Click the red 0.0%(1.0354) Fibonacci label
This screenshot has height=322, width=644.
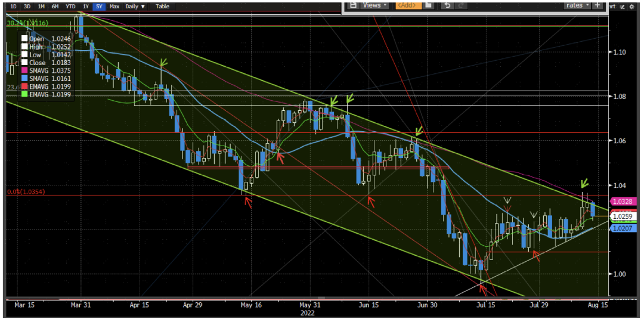click(26, 192)
